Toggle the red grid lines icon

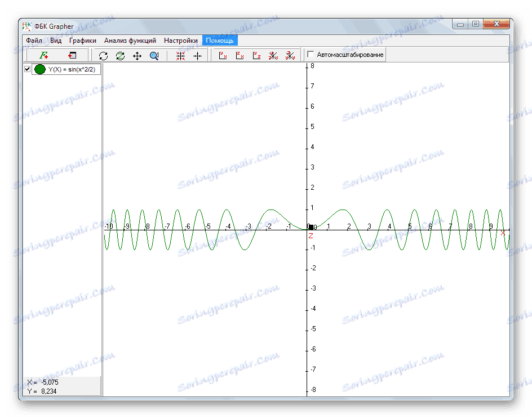[x=180, y=55]
